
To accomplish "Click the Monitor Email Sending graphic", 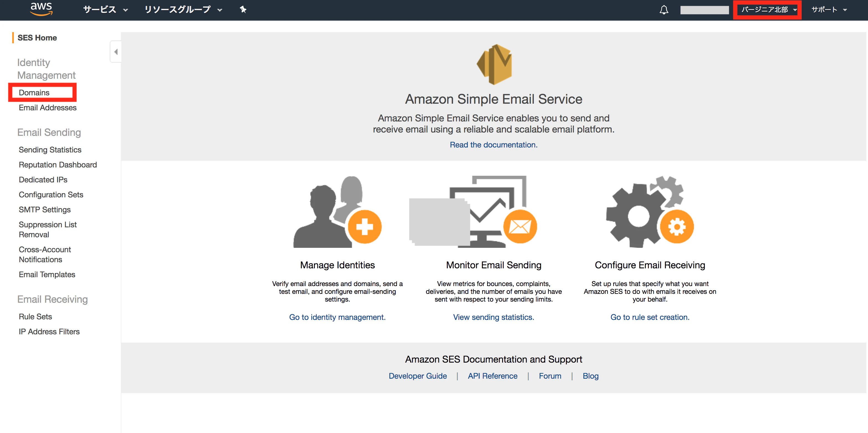I will point(473,212).
